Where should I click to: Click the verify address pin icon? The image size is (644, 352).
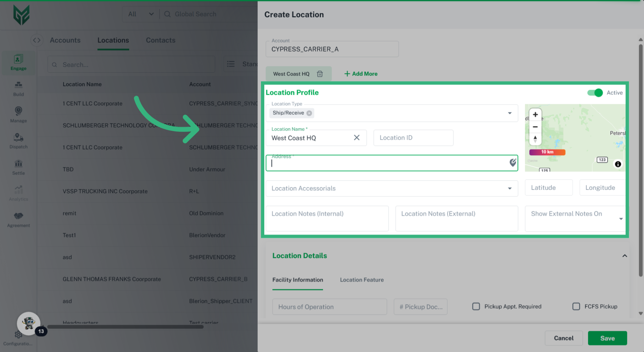tap(513, 163)
